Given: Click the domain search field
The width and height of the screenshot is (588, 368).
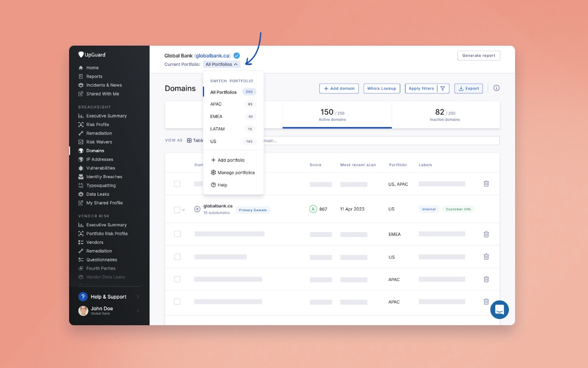Looking at the screenshot, I should pyautogui.click(x=381, y=141).
